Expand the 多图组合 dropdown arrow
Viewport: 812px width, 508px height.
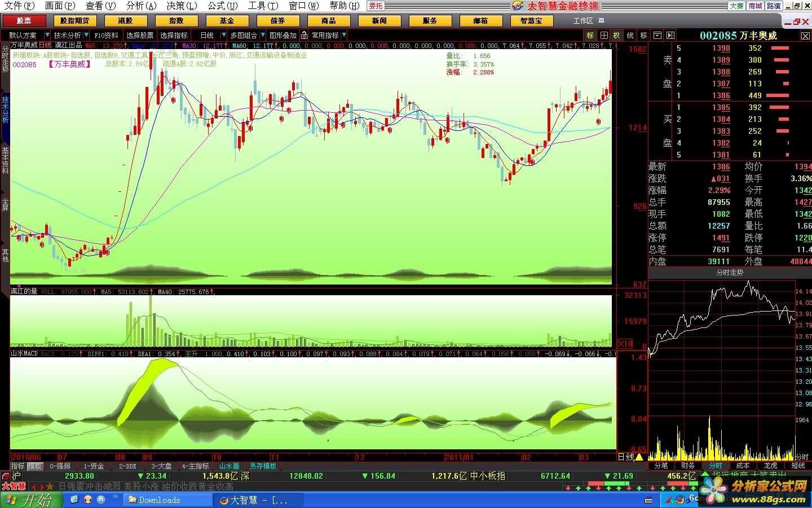pos(262,35)
